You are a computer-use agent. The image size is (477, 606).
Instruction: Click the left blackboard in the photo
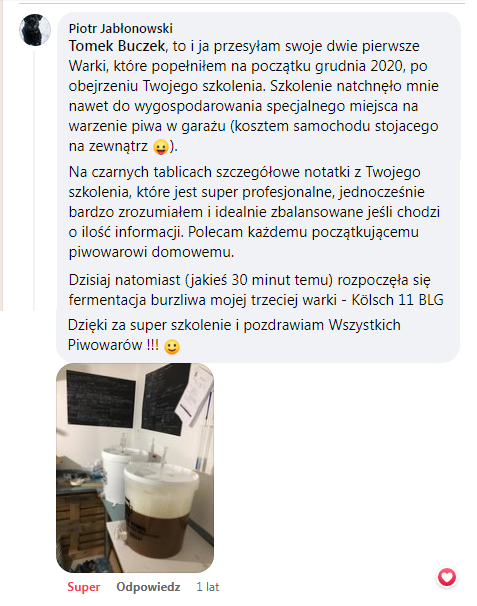tap(101, 398)
